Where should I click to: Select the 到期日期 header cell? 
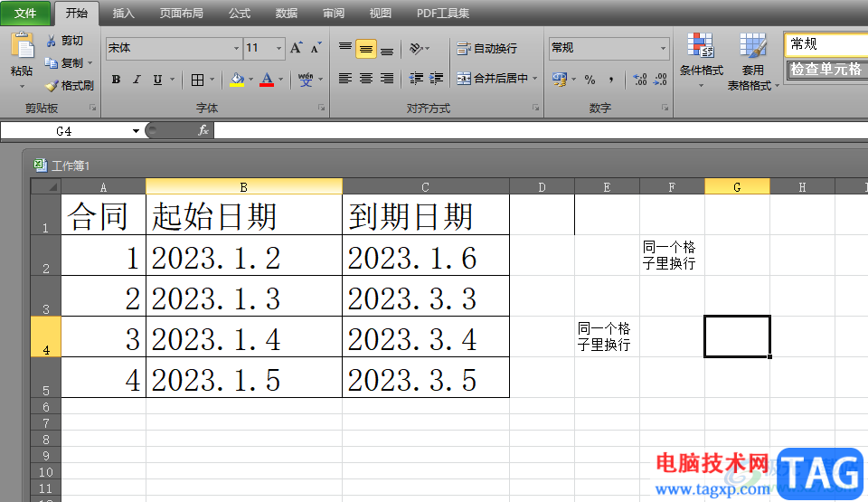tap(425, 214)
